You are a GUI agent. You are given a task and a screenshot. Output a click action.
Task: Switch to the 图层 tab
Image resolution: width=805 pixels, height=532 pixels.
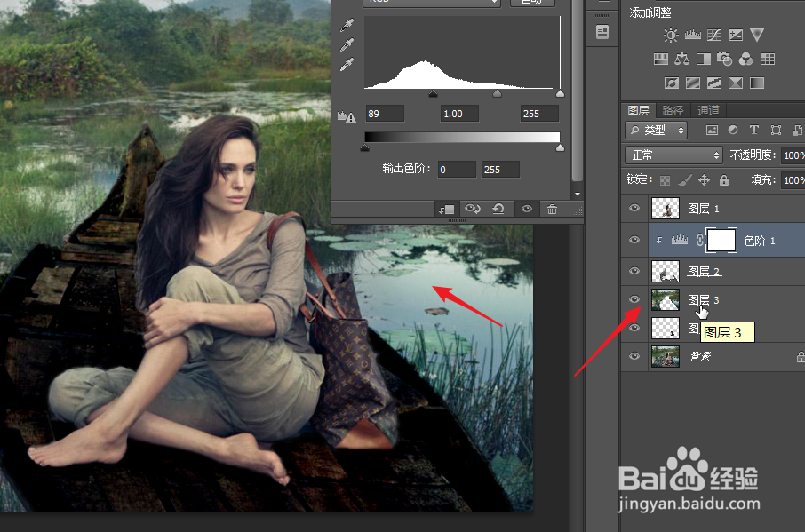(x=638, y=110)
